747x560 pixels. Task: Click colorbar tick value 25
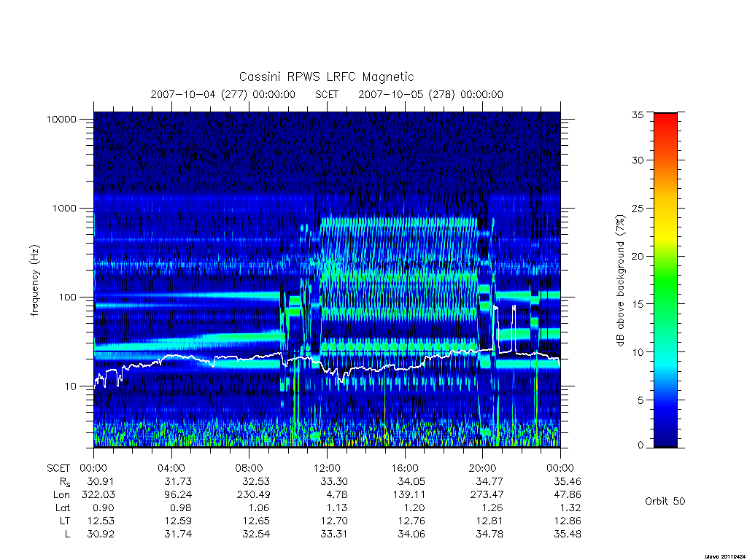[637, 209]
